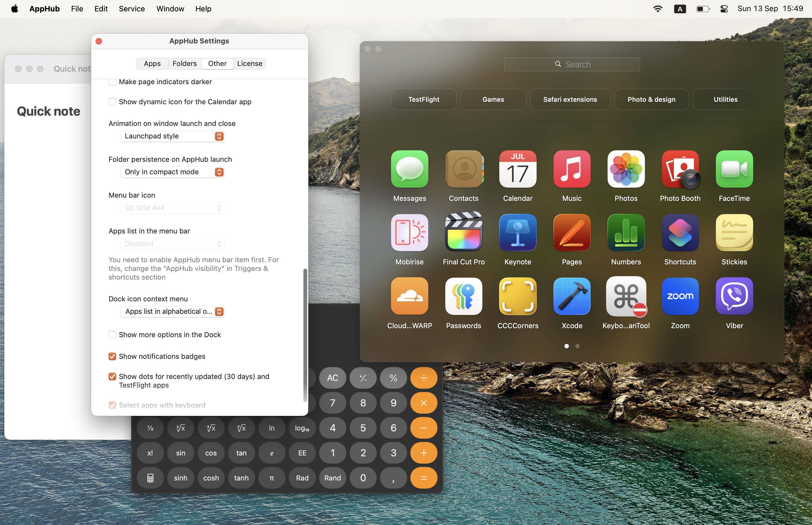Viewport: 812px width, 525px height.
Task: Uncheck Show notifications badges
Action: coord(112,357)
